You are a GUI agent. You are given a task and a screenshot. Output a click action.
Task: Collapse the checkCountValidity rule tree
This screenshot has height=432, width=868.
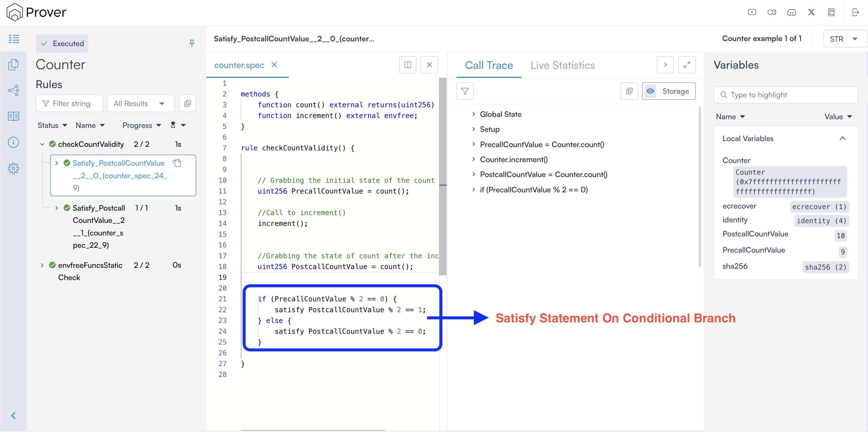(x=43, y=144)
